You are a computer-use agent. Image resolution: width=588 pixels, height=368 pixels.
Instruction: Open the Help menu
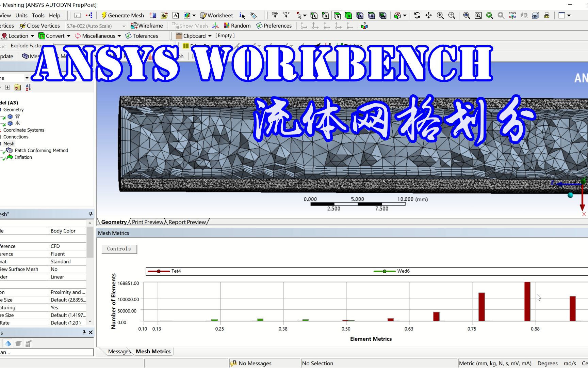54,15
